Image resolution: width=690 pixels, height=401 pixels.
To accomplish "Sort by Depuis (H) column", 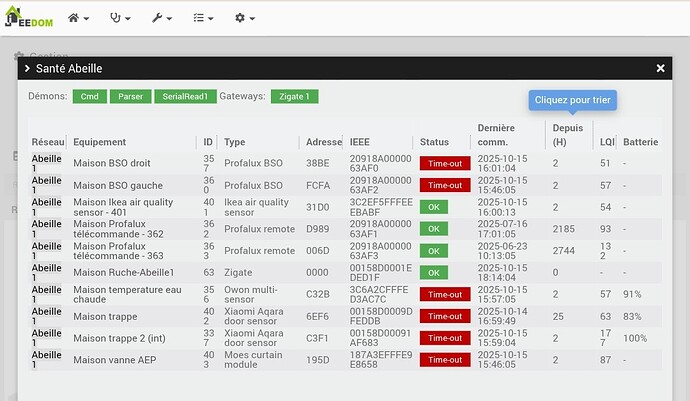I will [568, 135].
